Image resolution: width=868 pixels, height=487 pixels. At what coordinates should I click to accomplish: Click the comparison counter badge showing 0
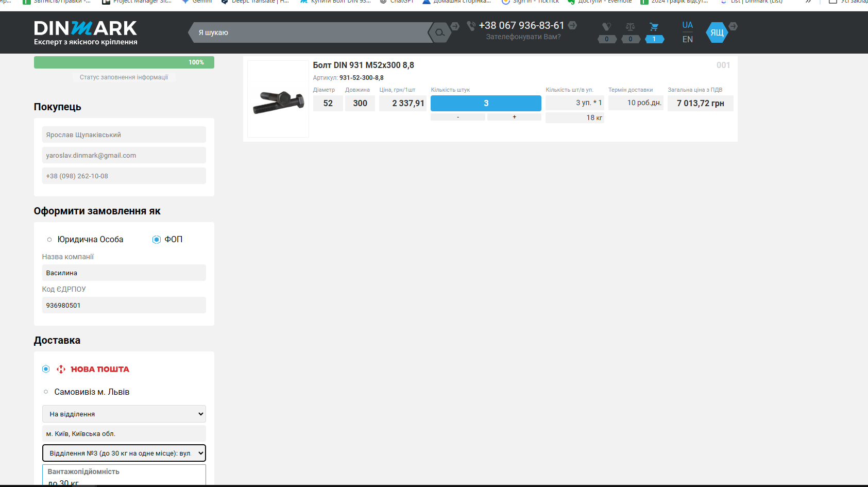click(631, 39)
